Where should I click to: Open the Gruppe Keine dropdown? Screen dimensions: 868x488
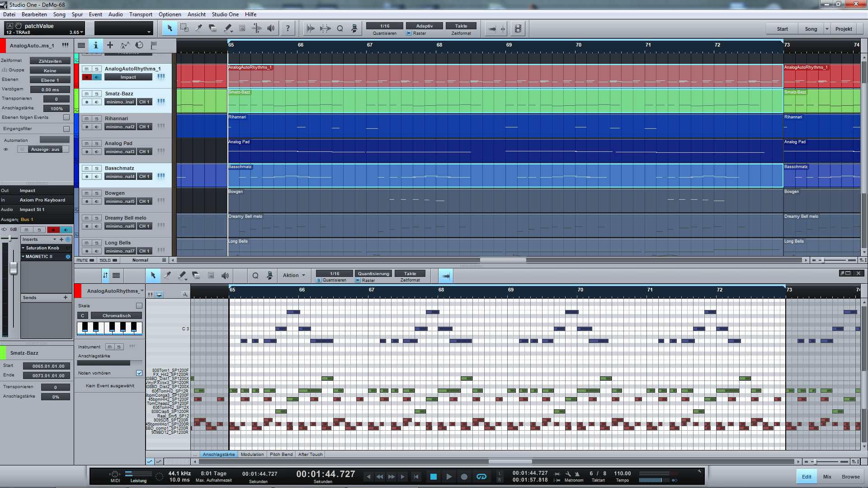(x=50, y=70)
